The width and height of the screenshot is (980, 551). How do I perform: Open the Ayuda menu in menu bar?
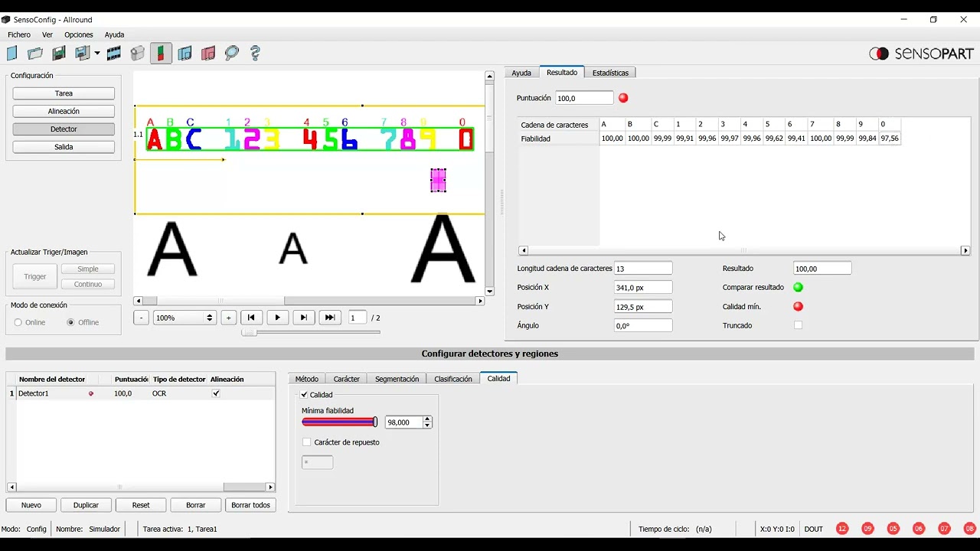[114, 34]
